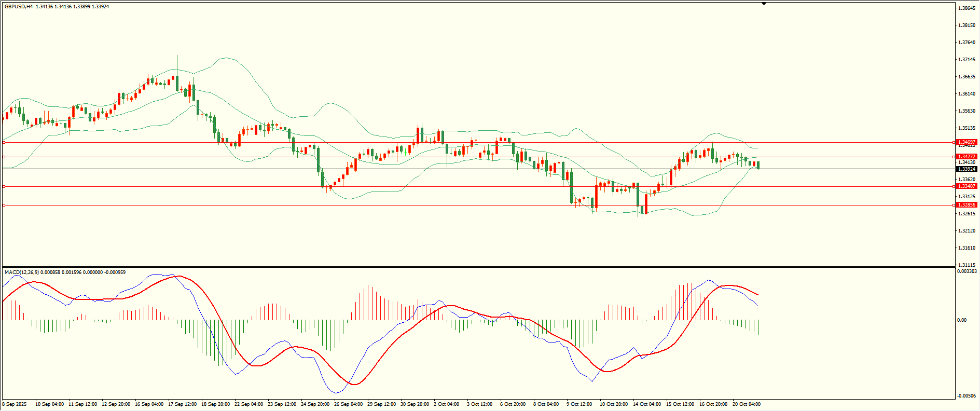Screen dimensions: 980x411
Task: Click the 17 Sep 12:00 time axis label
Action: (182, 404)
